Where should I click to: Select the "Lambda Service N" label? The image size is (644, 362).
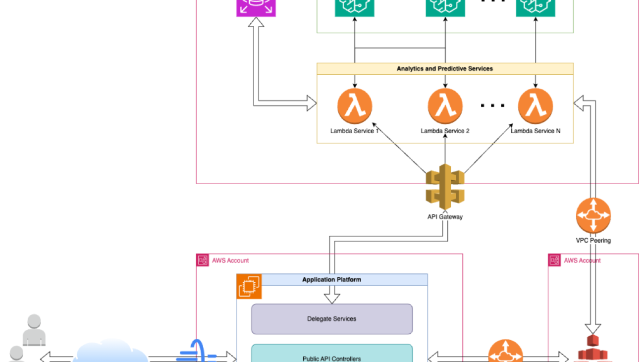(536, 131)
